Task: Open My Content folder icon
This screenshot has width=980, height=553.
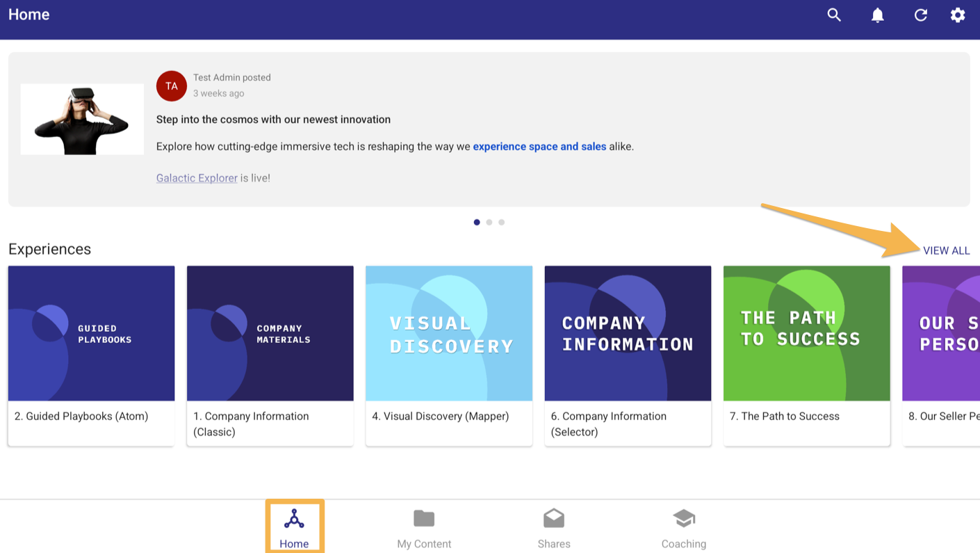Action: tap(424, 519)
